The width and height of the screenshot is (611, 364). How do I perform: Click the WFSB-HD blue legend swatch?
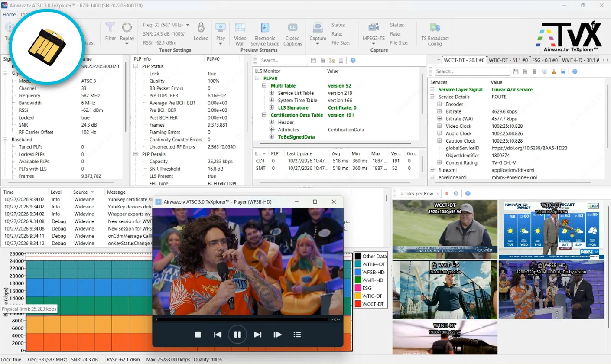(x=358, y=272)
